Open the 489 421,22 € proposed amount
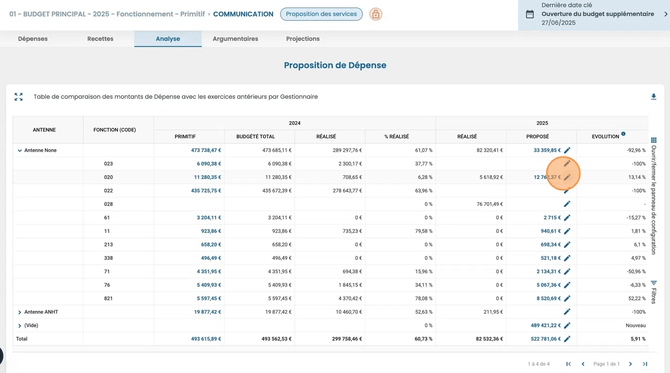 point(546,326)
